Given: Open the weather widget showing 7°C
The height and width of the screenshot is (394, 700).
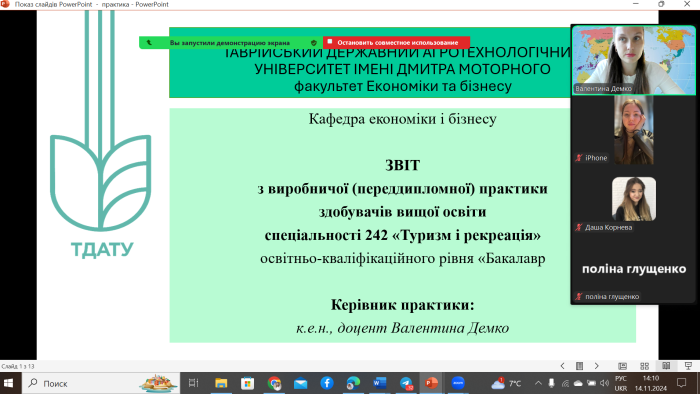Looking at the screenshot, I should tap(506, 383).
